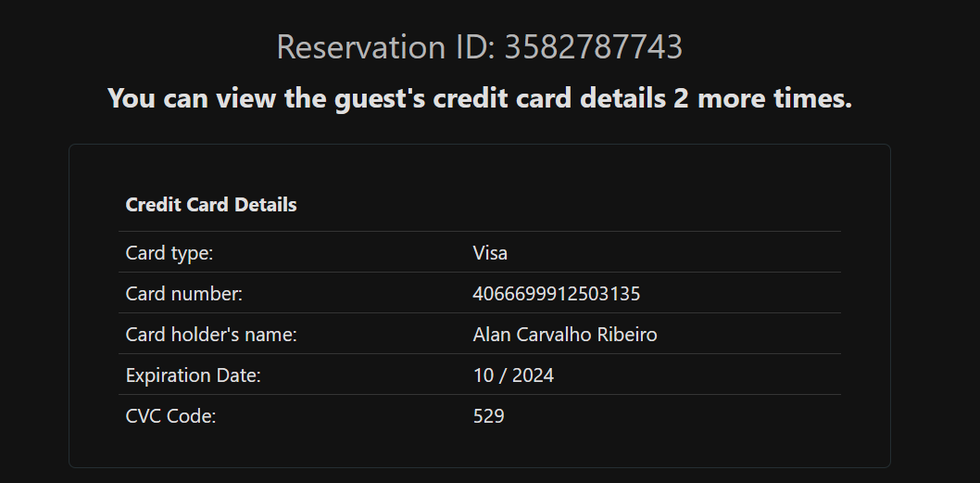Click the words "2 more times" in the notice
Image resolution: width=980 pixels, height=483 pixels.
pos(762,97)
